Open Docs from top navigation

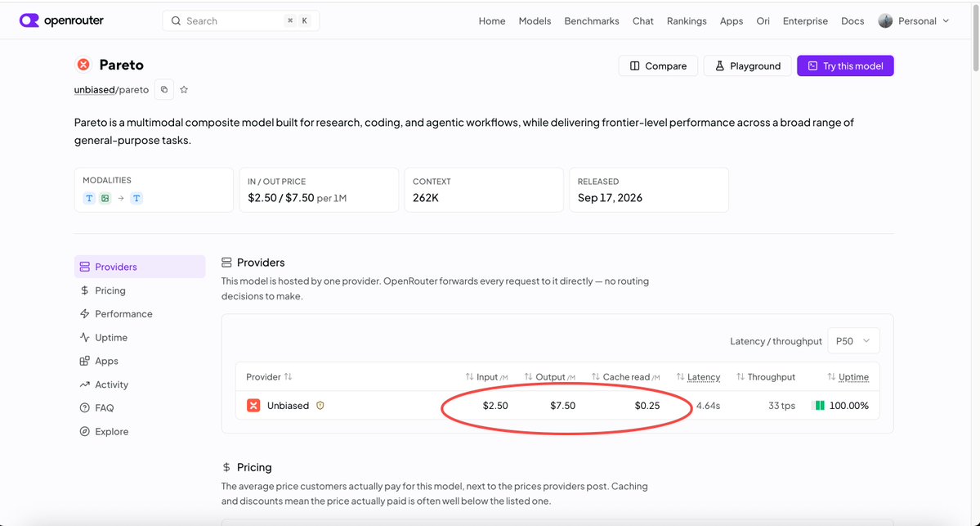(852, 20)
